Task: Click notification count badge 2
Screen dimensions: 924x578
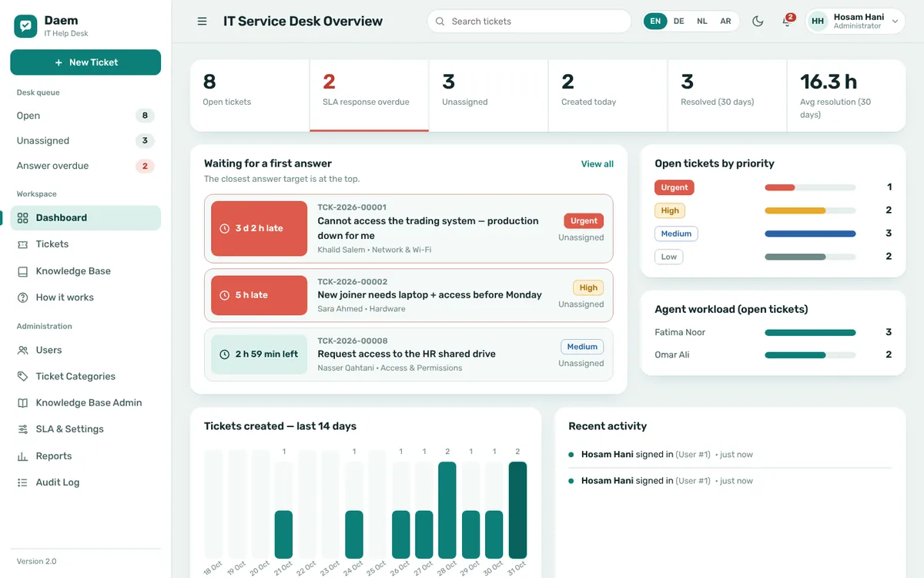Action: (x=791, y=17)
